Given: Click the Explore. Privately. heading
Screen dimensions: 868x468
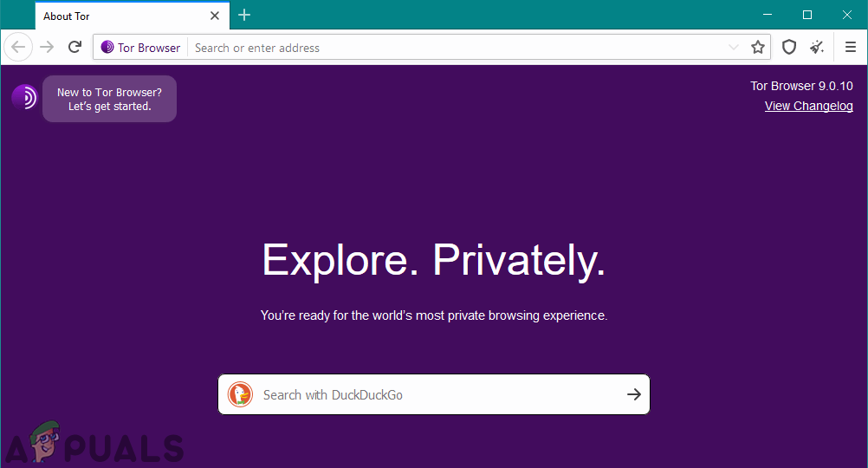Looking at the screenshot, I should (434, 259).
